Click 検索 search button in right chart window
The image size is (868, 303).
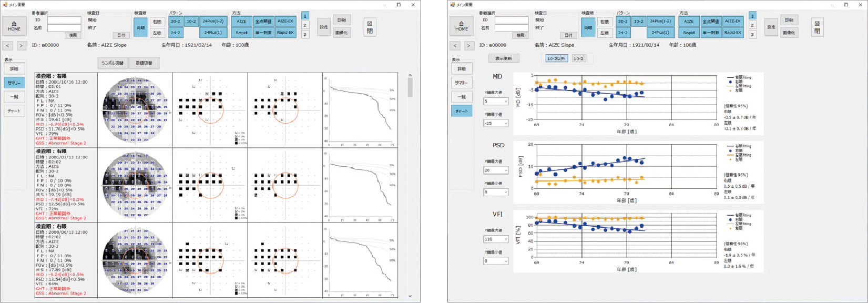[x=520, y=35]
